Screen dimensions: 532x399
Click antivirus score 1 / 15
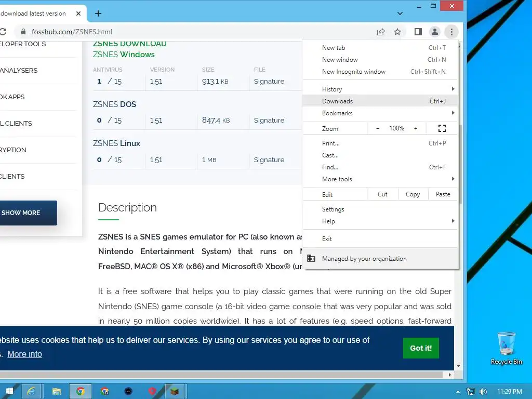point(109,82)
